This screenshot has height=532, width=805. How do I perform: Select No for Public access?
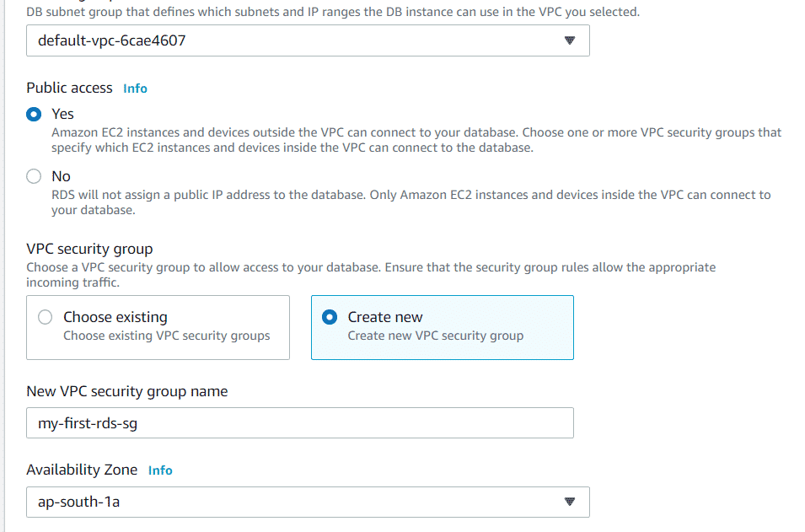pos(34,177)
